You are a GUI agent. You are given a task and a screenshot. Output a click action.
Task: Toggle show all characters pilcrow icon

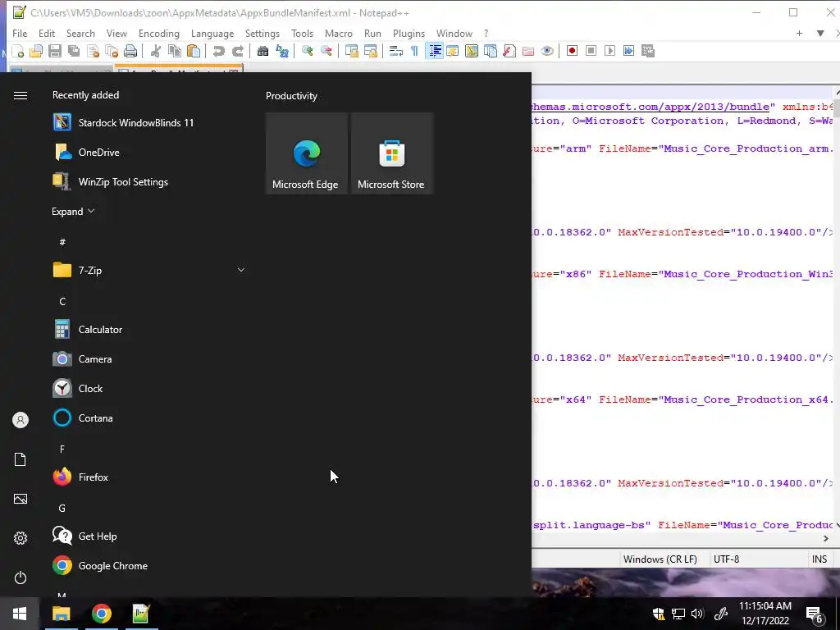414,51
